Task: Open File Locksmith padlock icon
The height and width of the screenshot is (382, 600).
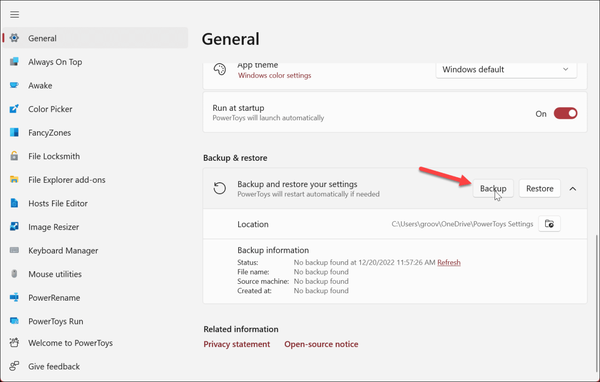Action: (14, 156)
